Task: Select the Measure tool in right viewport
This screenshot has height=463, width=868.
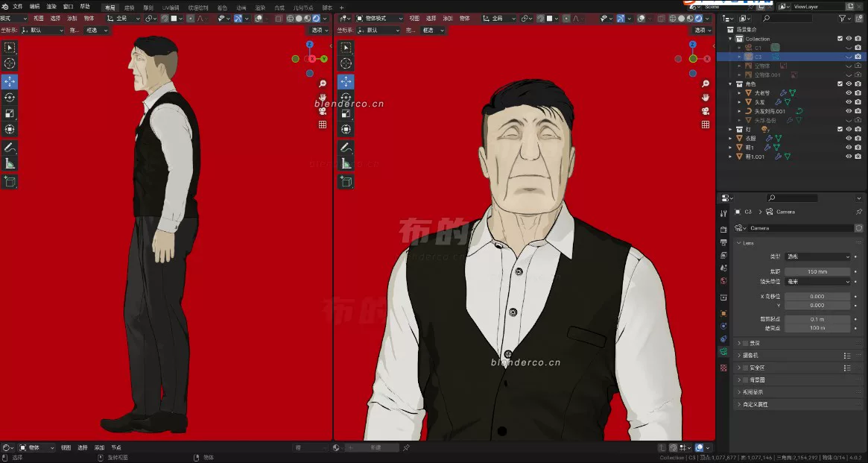Action: tap(346, 163)
